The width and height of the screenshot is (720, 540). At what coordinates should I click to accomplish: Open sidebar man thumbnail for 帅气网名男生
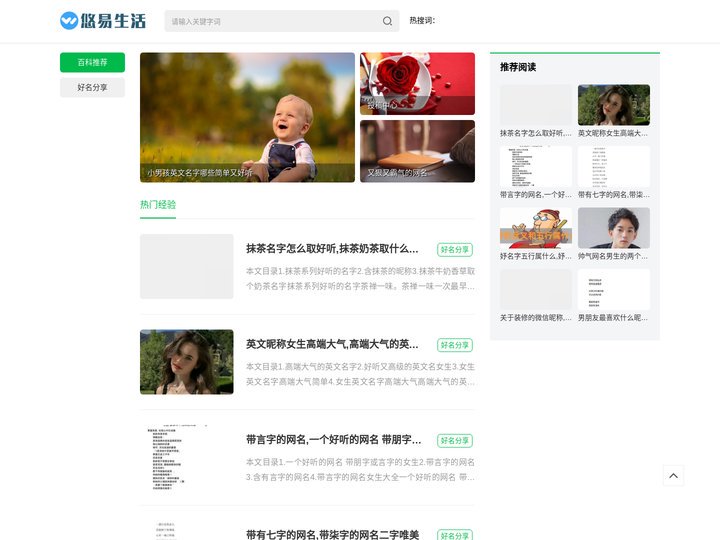click(x=613, y=228)
